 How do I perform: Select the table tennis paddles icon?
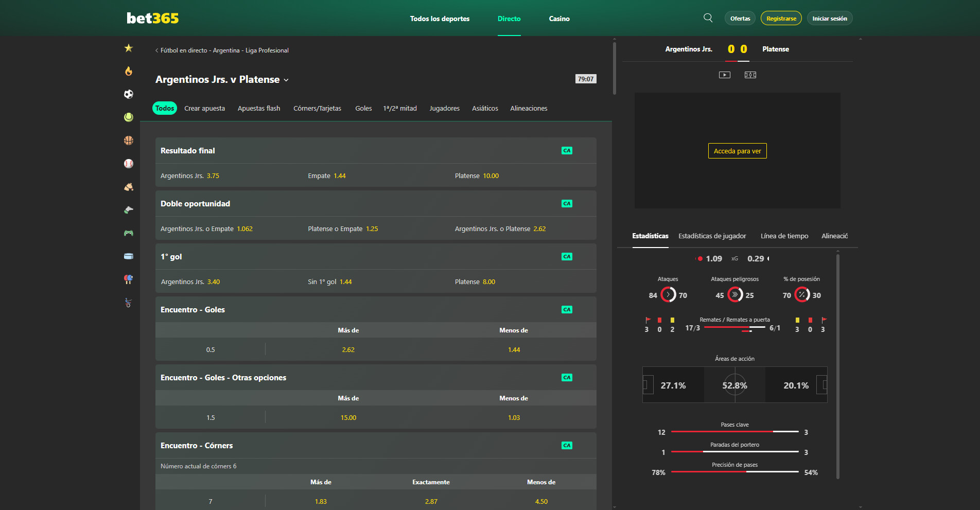click(129, 279)
